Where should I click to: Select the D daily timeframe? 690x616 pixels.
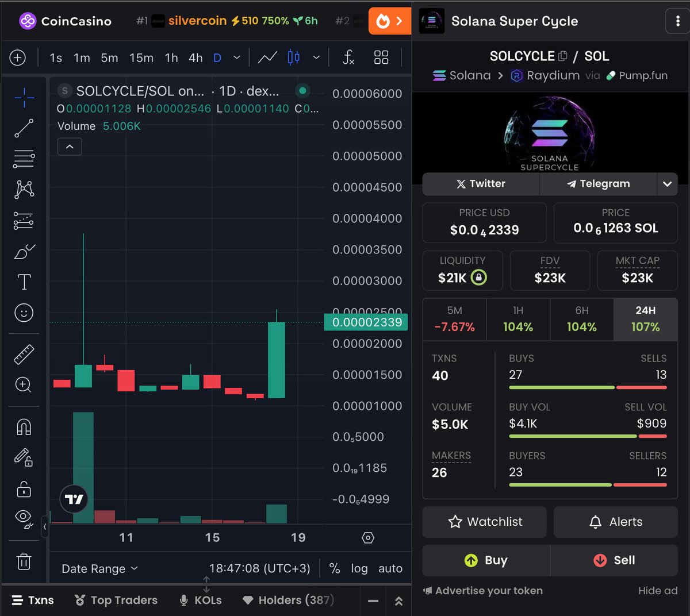click(217, 58)
